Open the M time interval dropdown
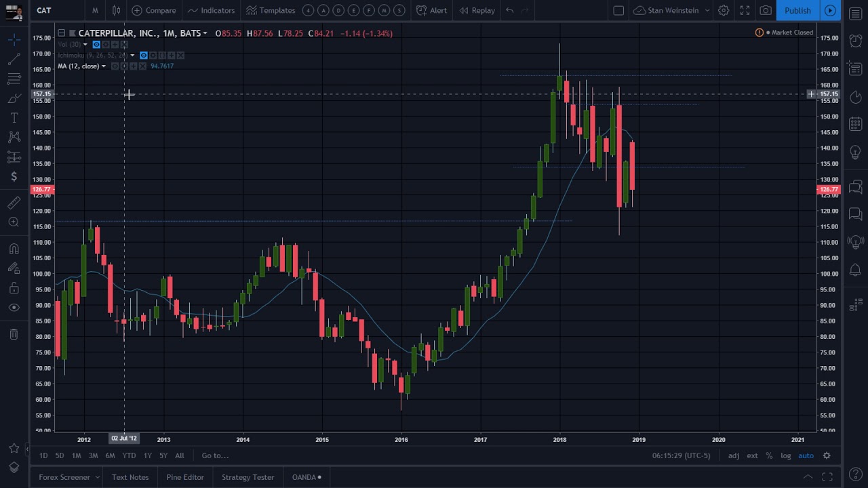This screenshot has height=488, width=868. click(x=95, y=10)
